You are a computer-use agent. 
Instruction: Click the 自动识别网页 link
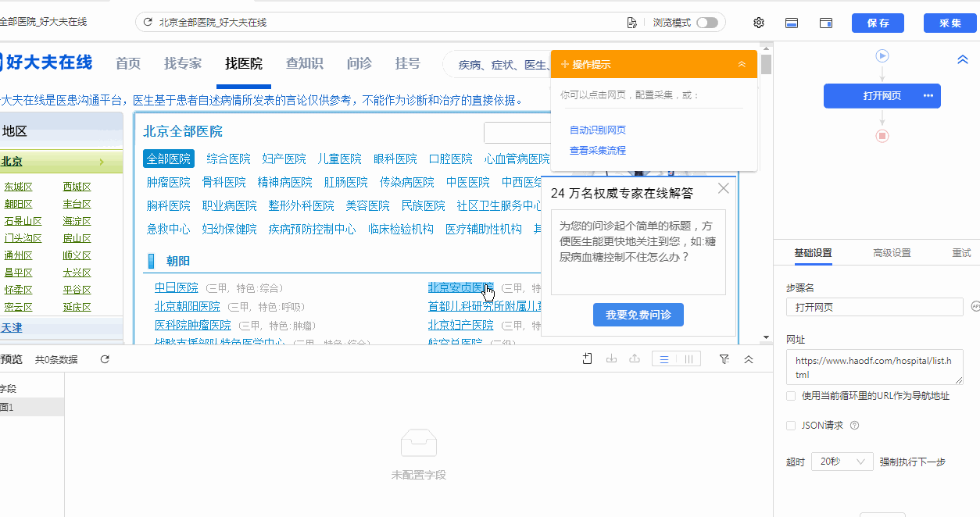pyautogui.click(x=598, y=130)
